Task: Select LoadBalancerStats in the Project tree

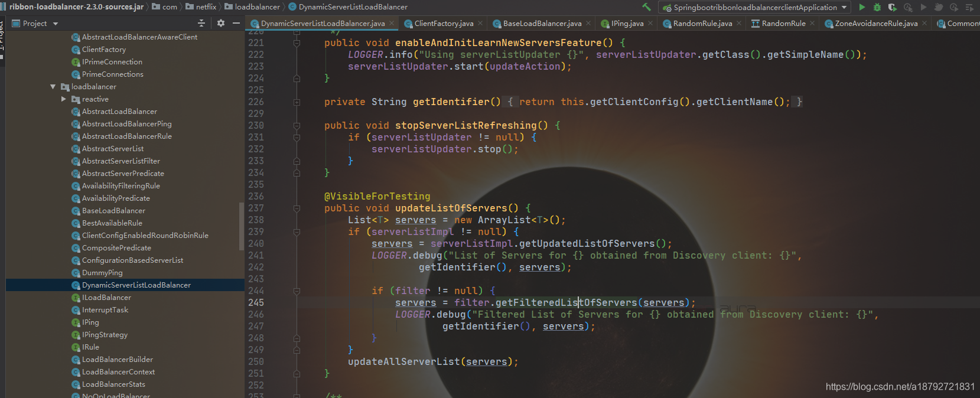Action: click(113, 384)
